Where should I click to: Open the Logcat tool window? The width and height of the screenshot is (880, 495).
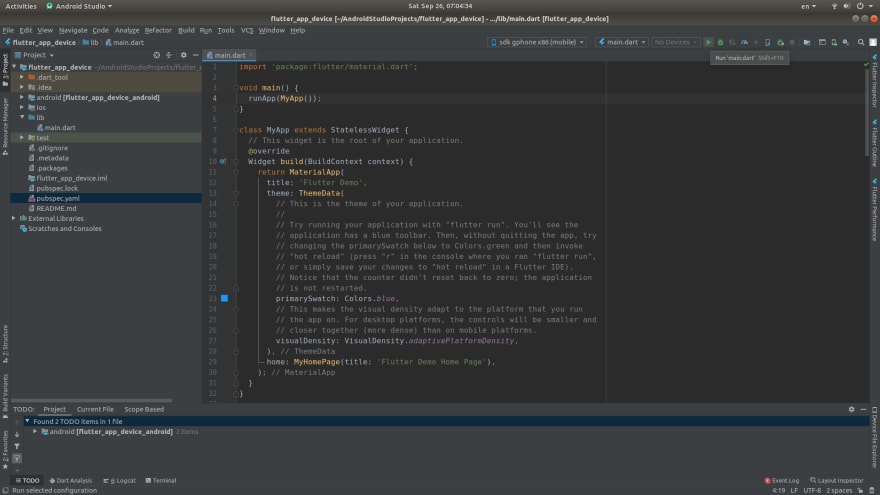tap(120, 481)
